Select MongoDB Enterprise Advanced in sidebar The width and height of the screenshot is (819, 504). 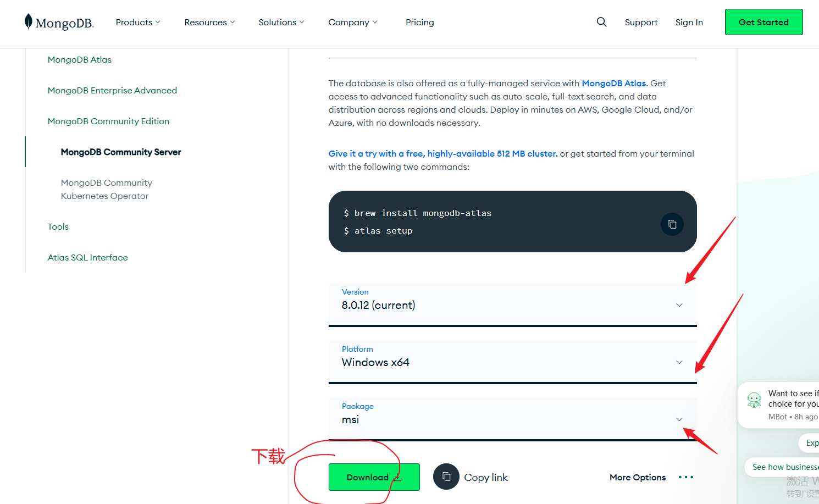tap(112, 90)
